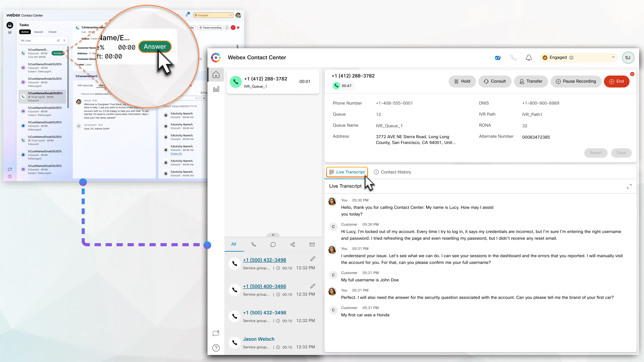644x362 pixels.
Task: Select the chat filter tab
Action: (x=273, y=244)
